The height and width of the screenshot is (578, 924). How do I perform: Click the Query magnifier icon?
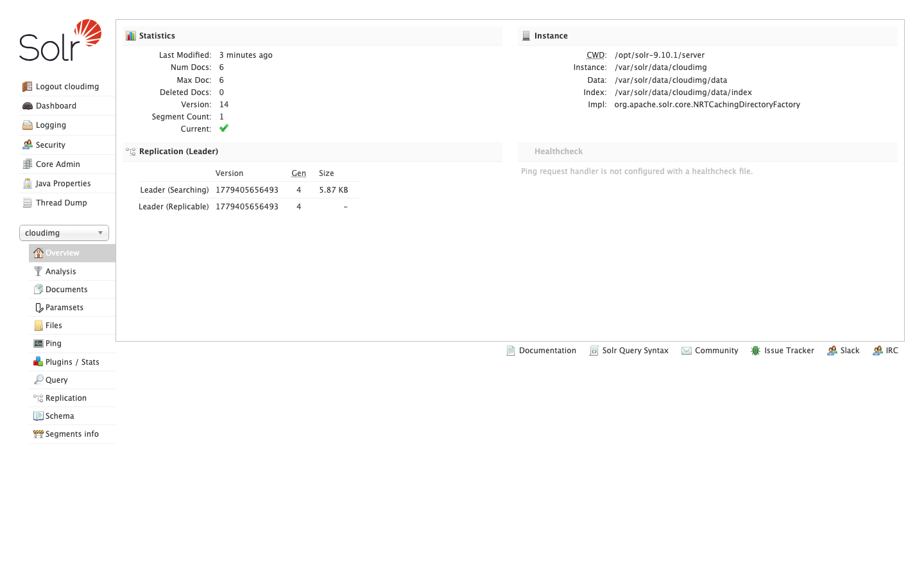tap(38, 380)
